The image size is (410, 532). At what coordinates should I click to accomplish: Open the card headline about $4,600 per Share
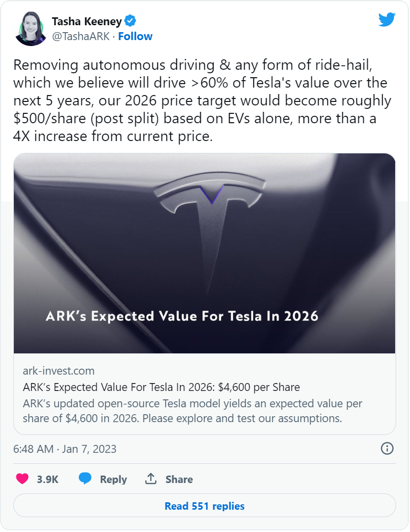161,387
